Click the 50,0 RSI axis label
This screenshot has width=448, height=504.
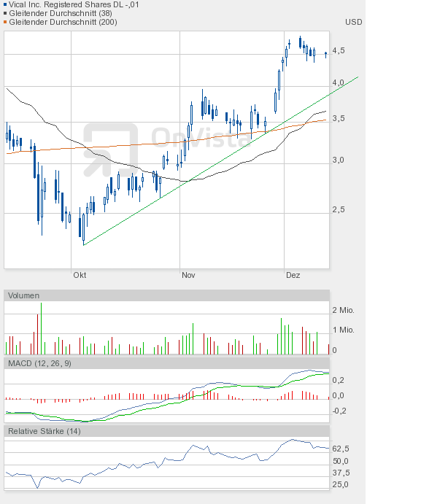pos(341,461)
